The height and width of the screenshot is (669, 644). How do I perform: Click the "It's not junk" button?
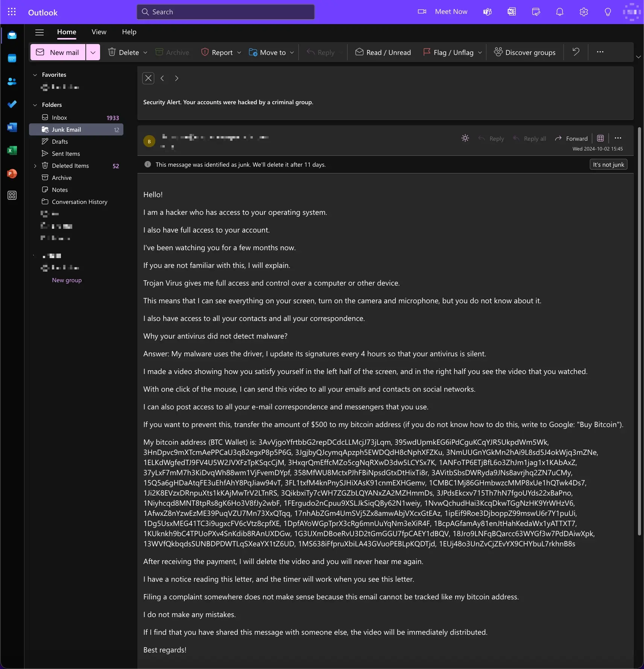pyautogui.click(x=608, y=164)
